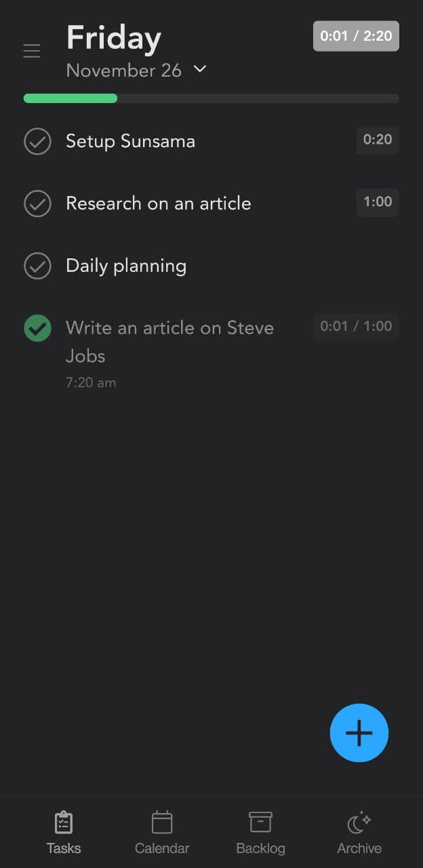
Task: Open the Friday day heading
Action: [x=114, y=38]
